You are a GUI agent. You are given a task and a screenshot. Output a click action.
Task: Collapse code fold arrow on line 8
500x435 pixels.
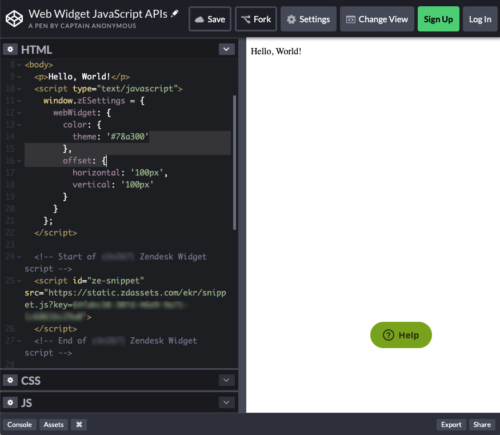(x=19, y=65)
